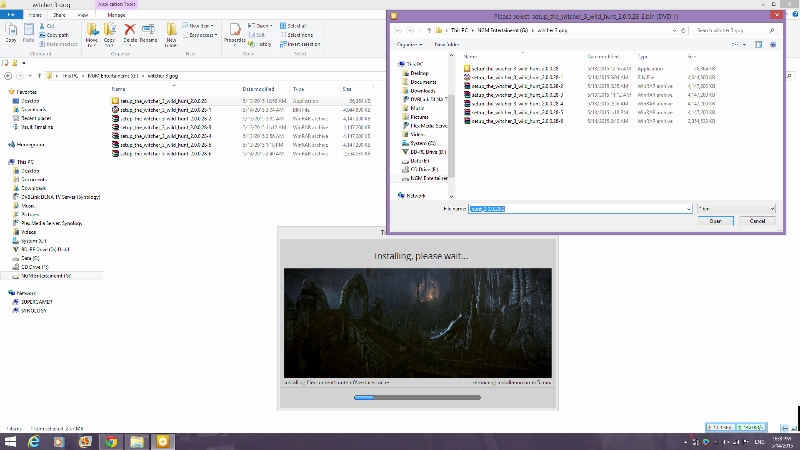800x450 pixels.
Task: Select SYNOLOGY under Network
Action: tap(34, 311)
